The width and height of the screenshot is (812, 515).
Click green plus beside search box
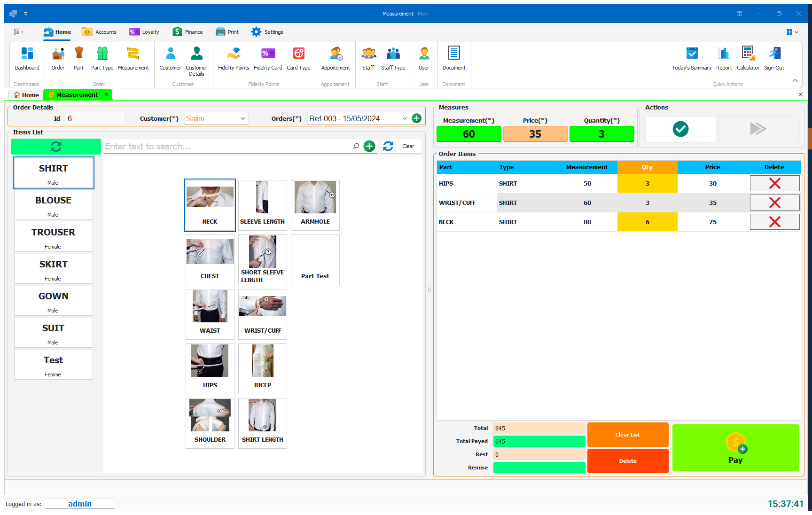coord(369,146)
